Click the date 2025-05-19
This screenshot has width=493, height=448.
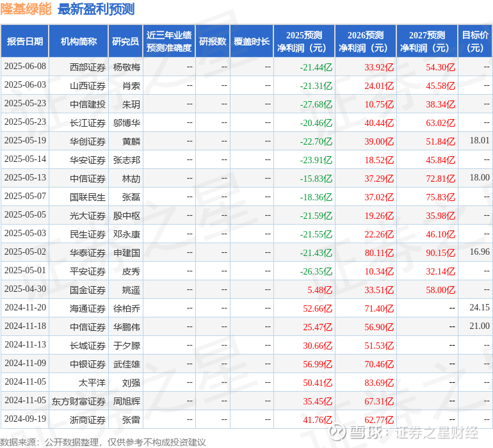tap(25, 141)
